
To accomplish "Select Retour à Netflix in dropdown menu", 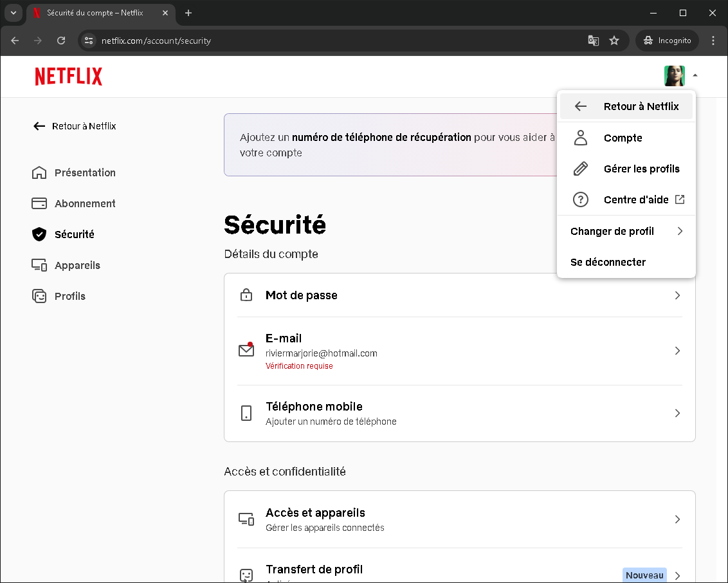I will (626, 106).
